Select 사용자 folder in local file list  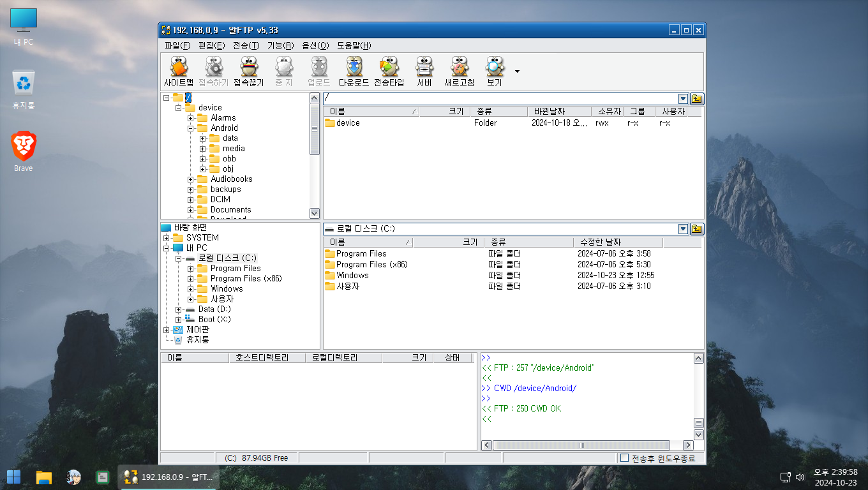click(347, 286)
